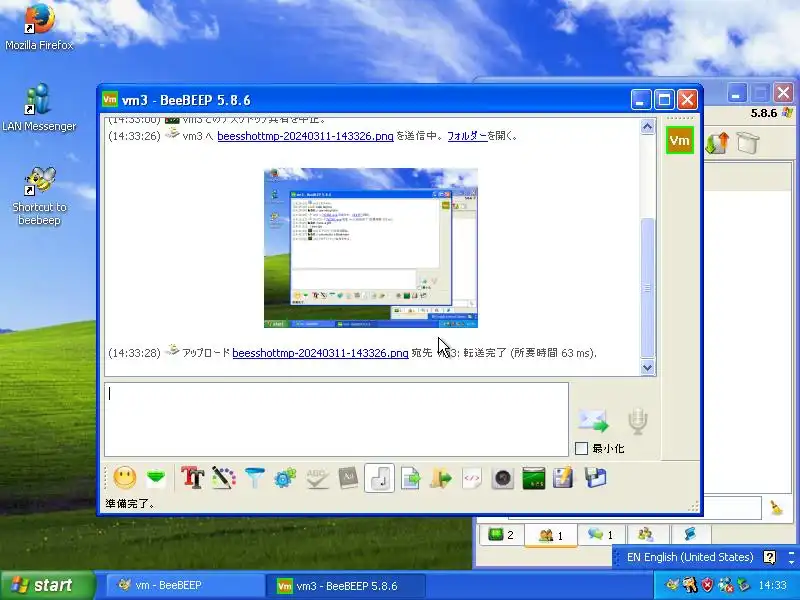Open the chat font TT settings

[x=192, y=478]
